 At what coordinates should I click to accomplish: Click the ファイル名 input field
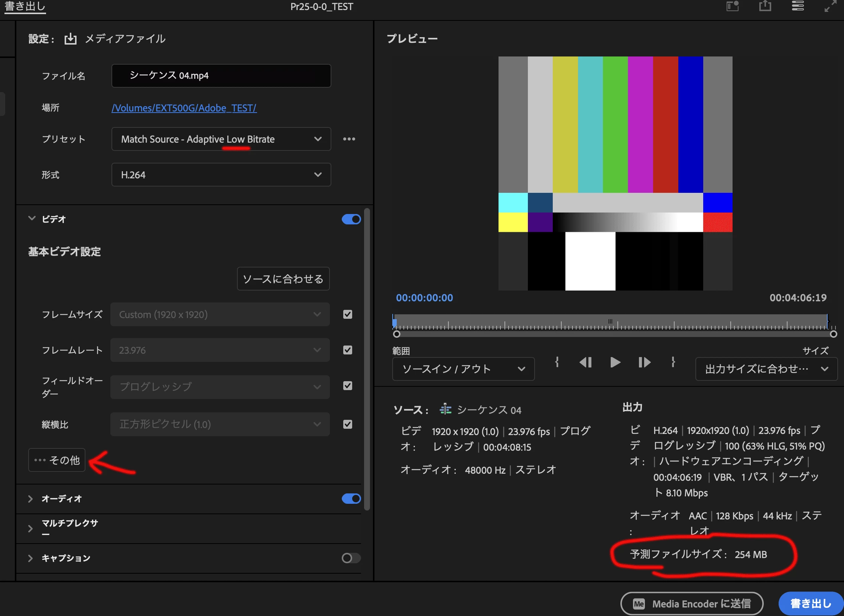click(x=221, y=76)
